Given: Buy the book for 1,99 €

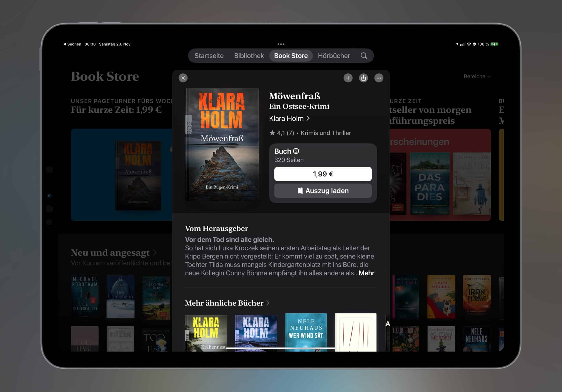Looking at the screenshot, I should click(x=323, y=174).
